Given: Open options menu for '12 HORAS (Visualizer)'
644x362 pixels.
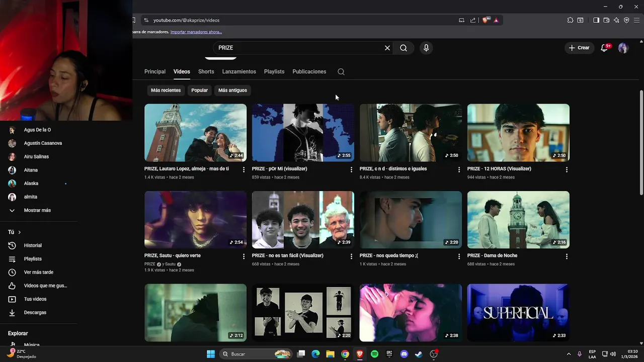Looking at the screenshot, I should click(x=567, y=169).
